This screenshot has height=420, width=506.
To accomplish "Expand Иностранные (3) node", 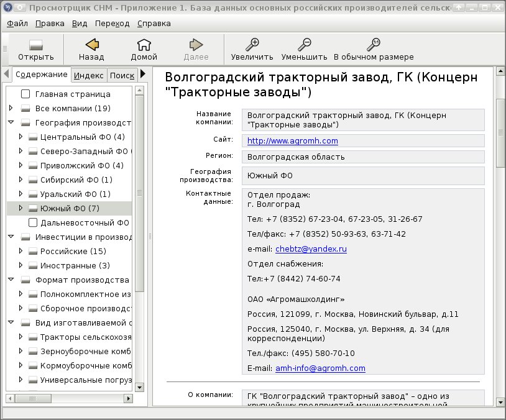I will pos(21,265).
